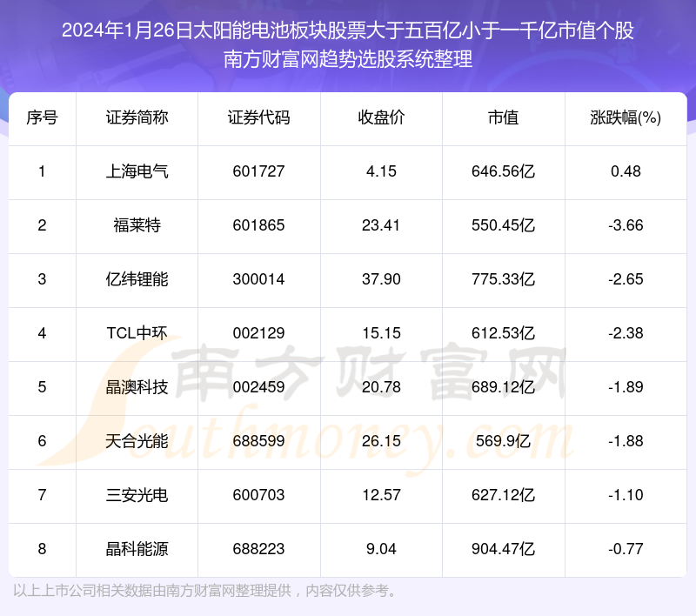Click closing price 26.15
The width and height of the screenshot is (696, 616).
point(381,441)
